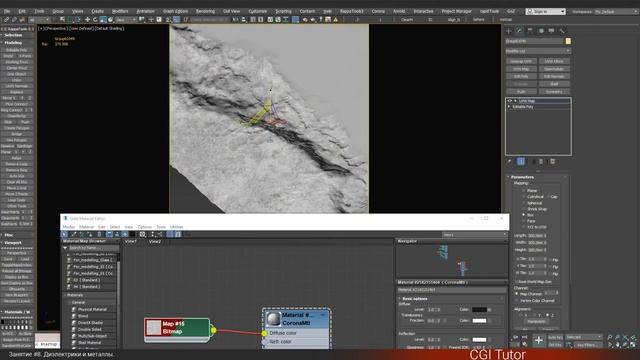The height and width of the screenshot is (360, 640).
Task: Select the arrow Select Tool in Slate toolbar
Action: point(64,234)
